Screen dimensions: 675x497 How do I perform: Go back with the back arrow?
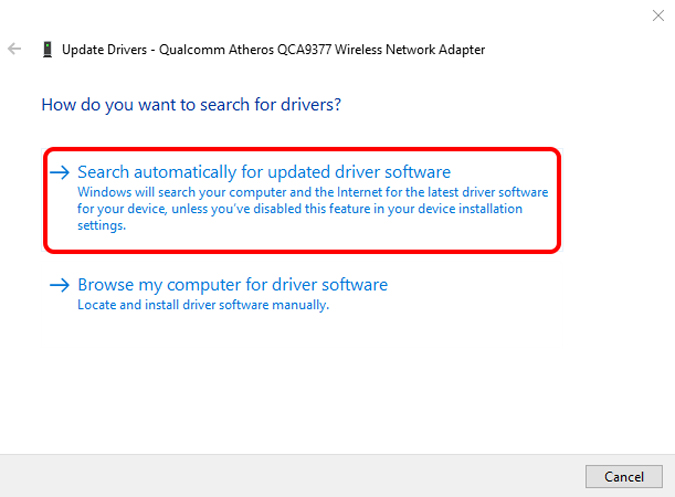(14, 49)
